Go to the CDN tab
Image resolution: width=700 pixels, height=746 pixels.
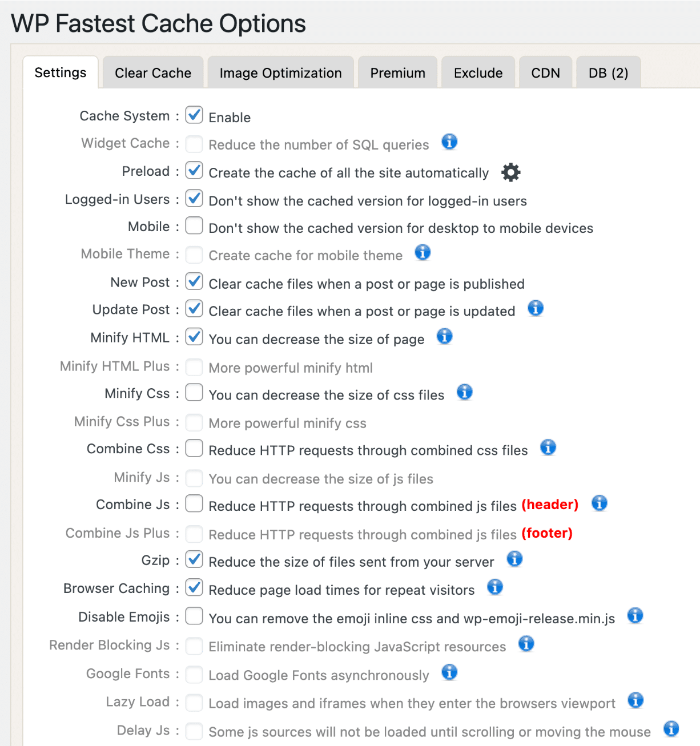pos(545,73)
